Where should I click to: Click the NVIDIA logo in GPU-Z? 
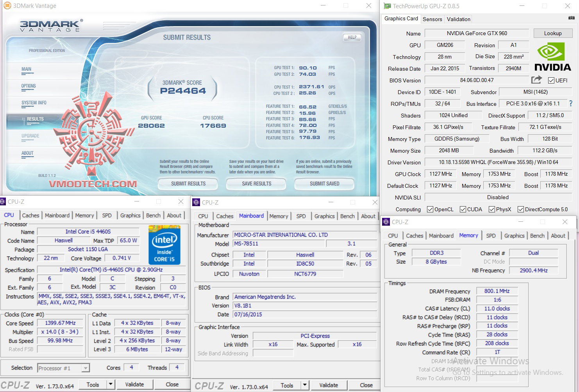pyautogui.click(x=552, y=57)
